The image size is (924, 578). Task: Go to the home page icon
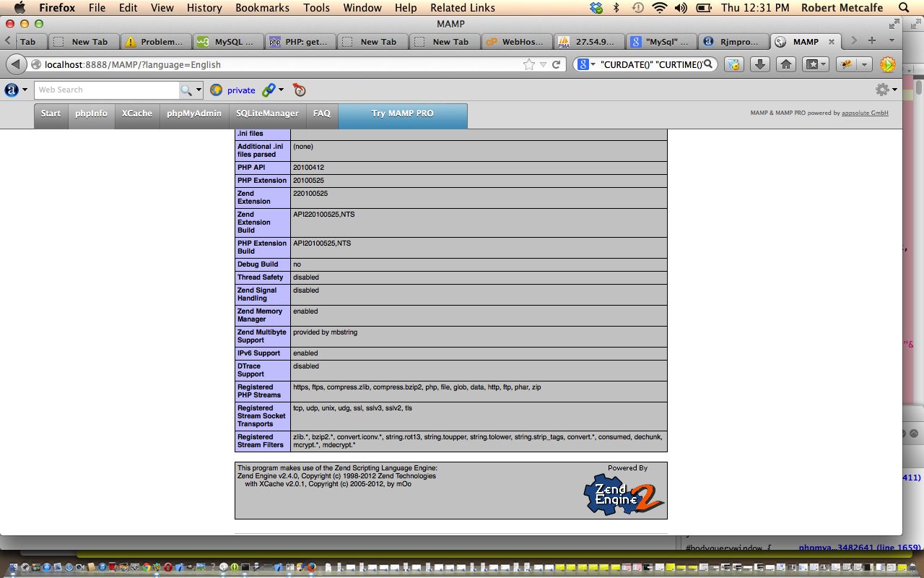(786, 64)
